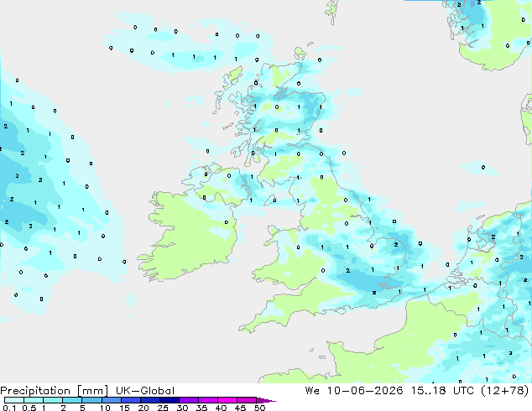Click the 'UK-Global' model label

pyautogui.click(x=145, y=391)
